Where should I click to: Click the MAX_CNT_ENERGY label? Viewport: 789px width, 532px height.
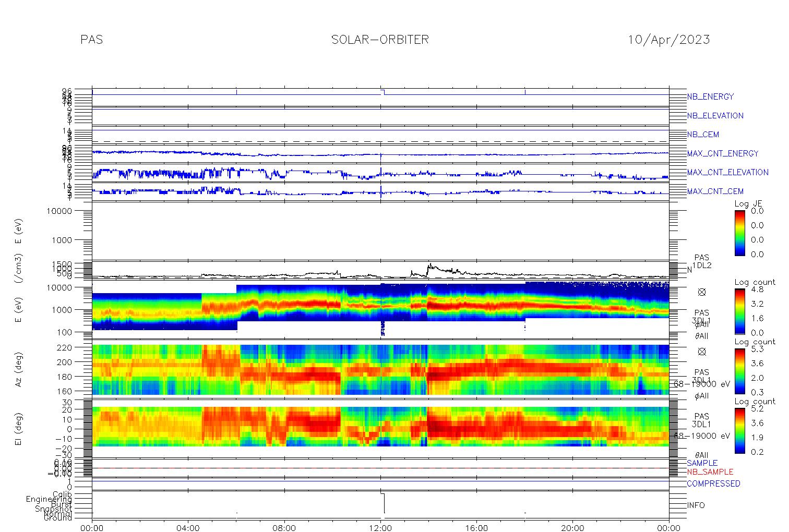pyautogui.click(x=723, y=153)
